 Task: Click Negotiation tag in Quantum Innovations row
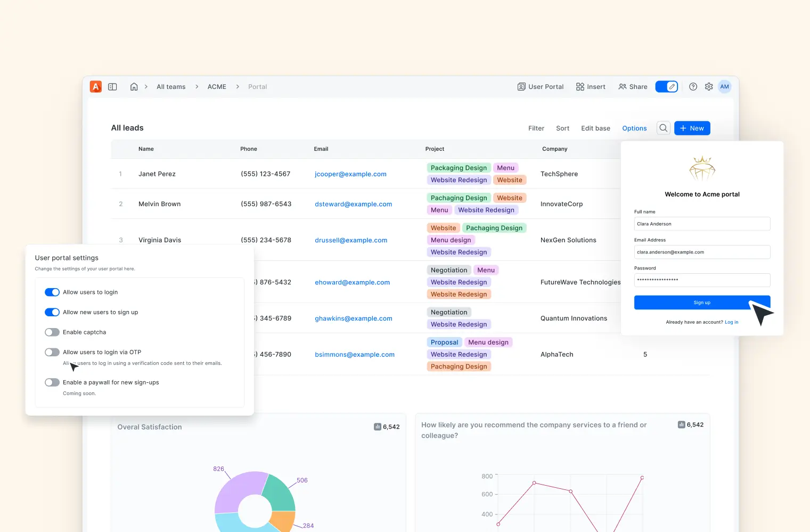[x=449, y=313]
